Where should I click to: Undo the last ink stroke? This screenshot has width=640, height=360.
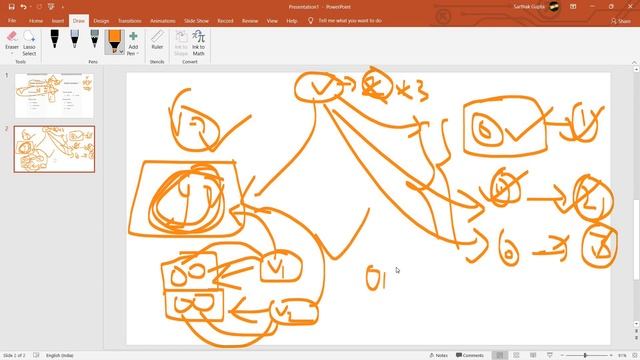[x=23, y=7]
